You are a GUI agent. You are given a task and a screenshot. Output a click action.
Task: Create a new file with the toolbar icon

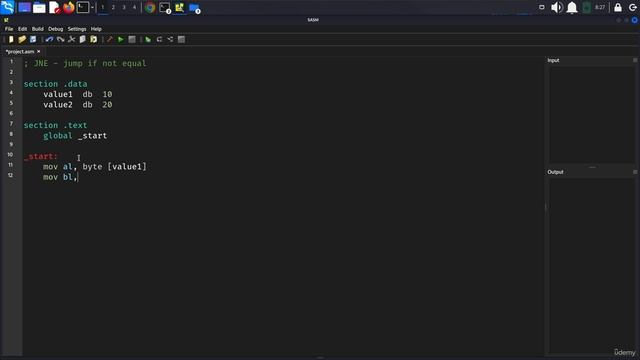(x=11, y=39)
